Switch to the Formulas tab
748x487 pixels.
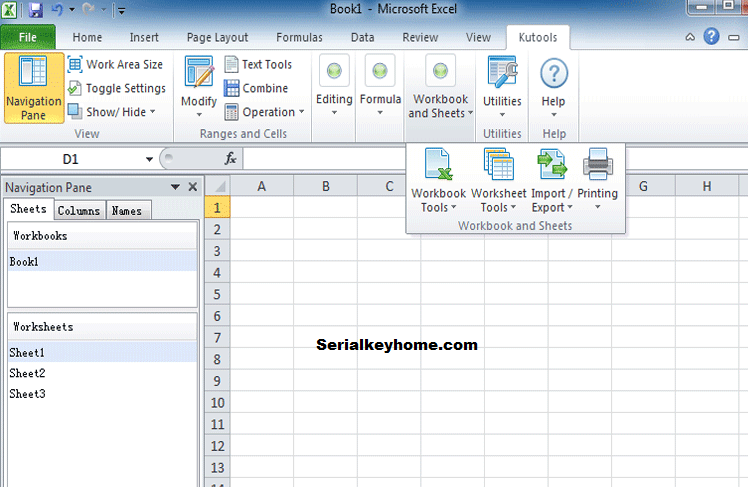(299, 37)
